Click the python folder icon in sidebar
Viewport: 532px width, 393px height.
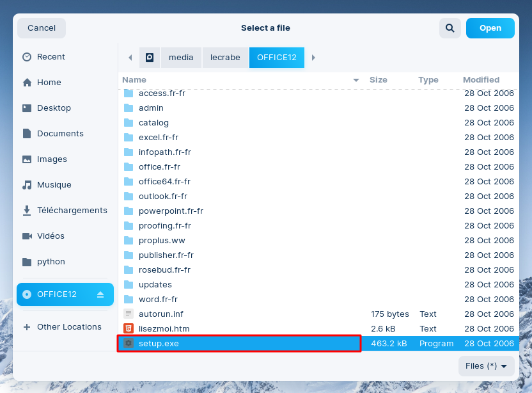tap(27, 262)
